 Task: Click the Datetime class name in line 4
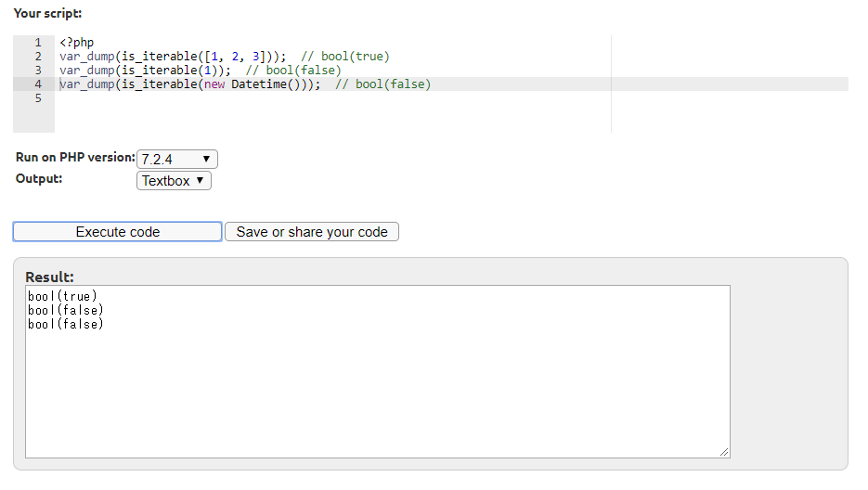point(266,84)
